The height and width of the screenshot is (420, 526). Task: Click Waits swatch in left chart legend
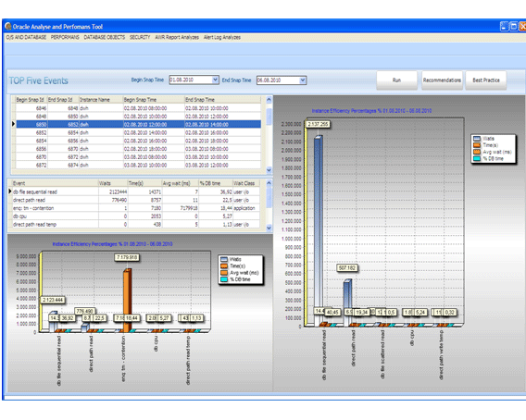224,259
